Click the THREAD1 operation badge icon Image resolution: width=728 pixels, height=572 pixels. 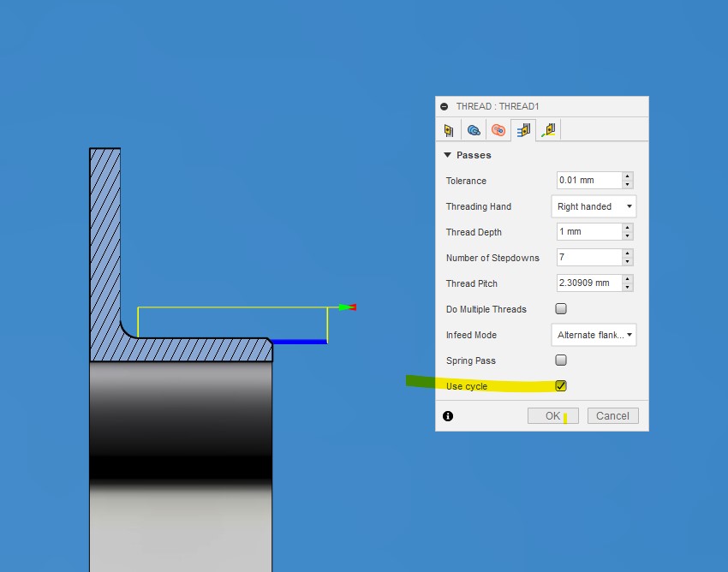click(446, 106)
